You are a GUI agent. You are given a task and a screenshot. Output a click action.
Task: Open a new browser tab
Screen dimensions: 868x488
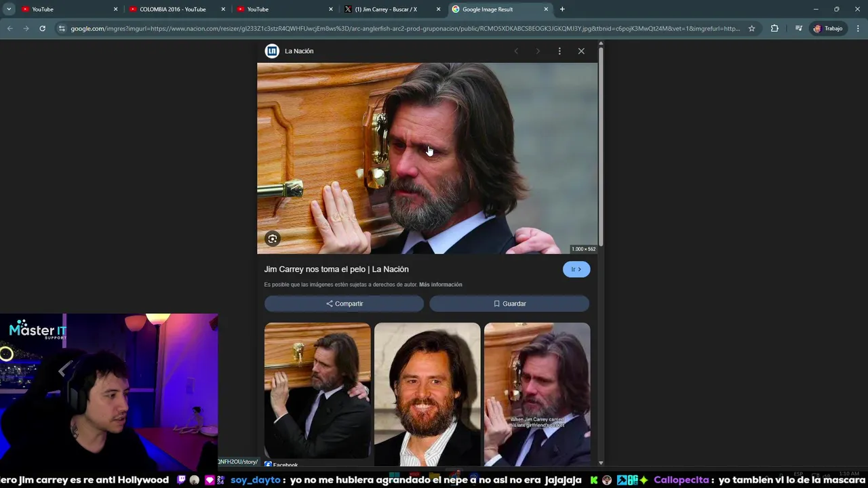[562, 9]
